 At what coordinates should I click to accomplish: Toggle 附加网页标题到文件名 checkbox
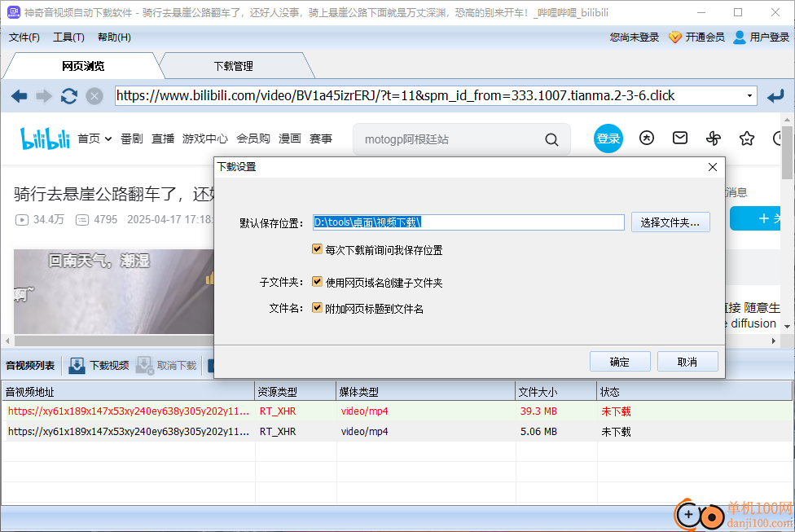coord(318,307)
